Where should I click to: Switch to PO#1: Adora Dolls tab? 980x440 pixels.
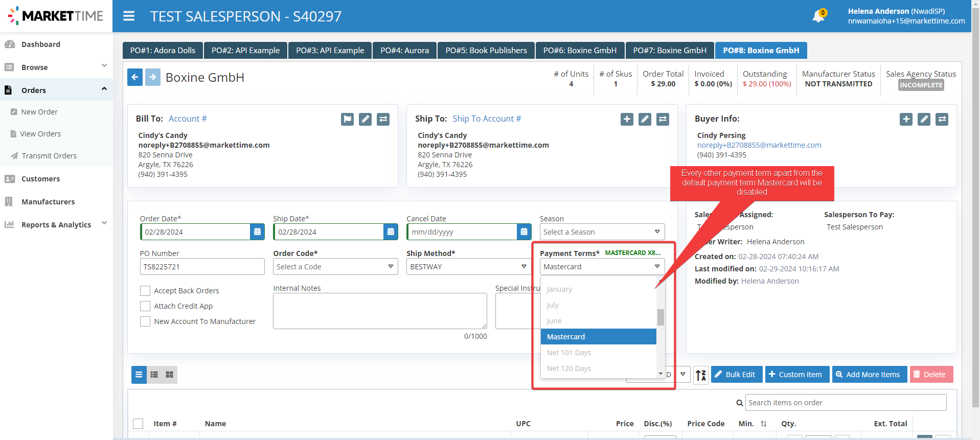163,51
